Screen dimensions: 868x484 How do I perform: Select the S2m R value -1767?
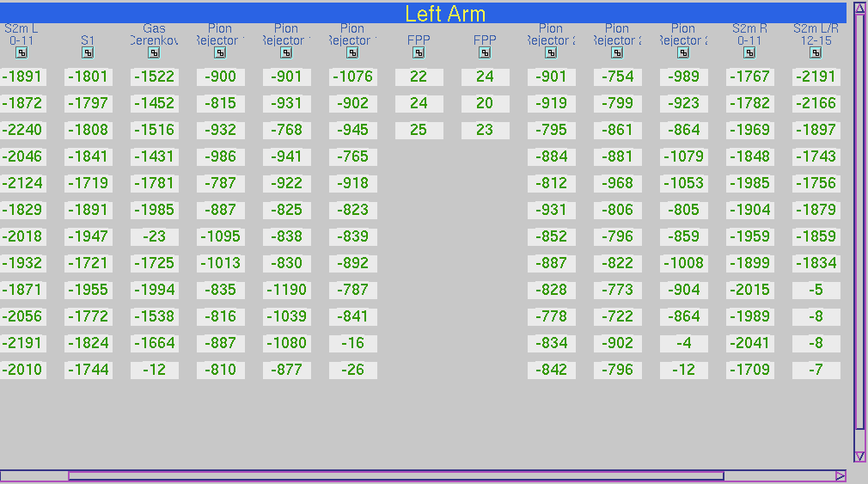[750, 77]
